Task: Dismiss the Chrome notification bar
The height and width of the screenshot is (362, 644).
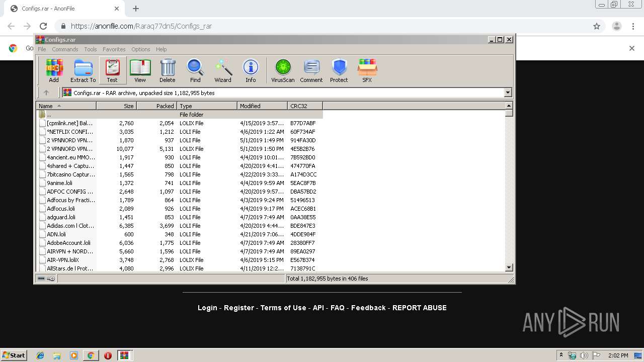Action: [632, 48]
